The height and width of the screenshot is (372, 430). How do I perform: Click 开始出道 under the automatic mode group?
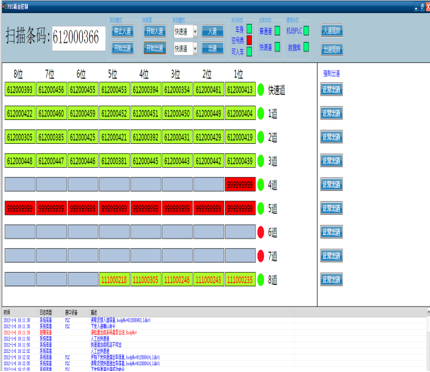(x=122, y=48)
